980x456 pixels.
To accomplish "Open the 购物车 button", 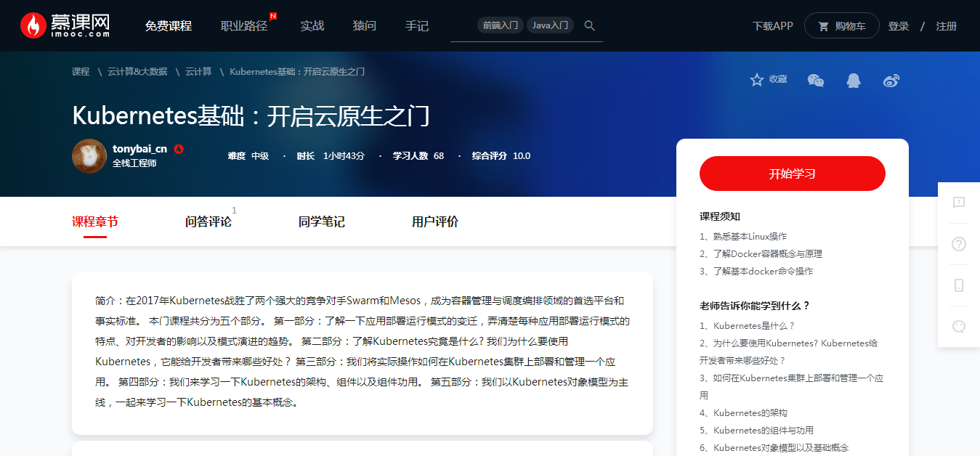I will pos(842,26).
